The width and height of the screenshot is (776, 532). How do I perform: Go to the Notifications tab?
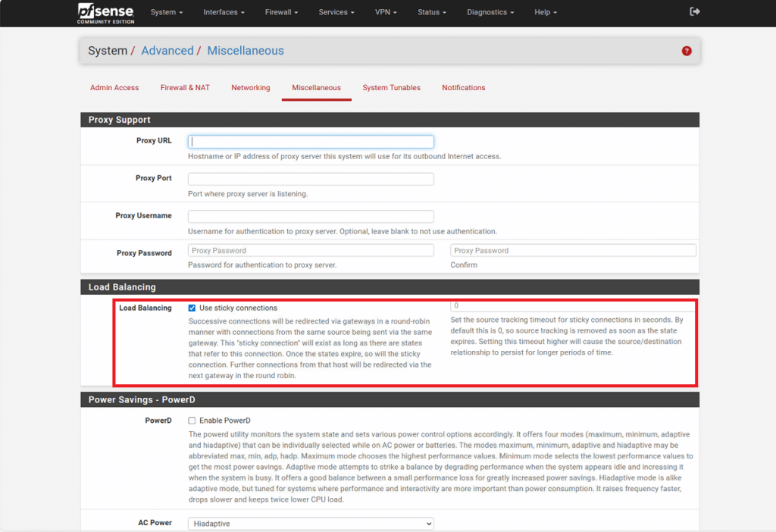pyautogui.click(x=464, y=88)
